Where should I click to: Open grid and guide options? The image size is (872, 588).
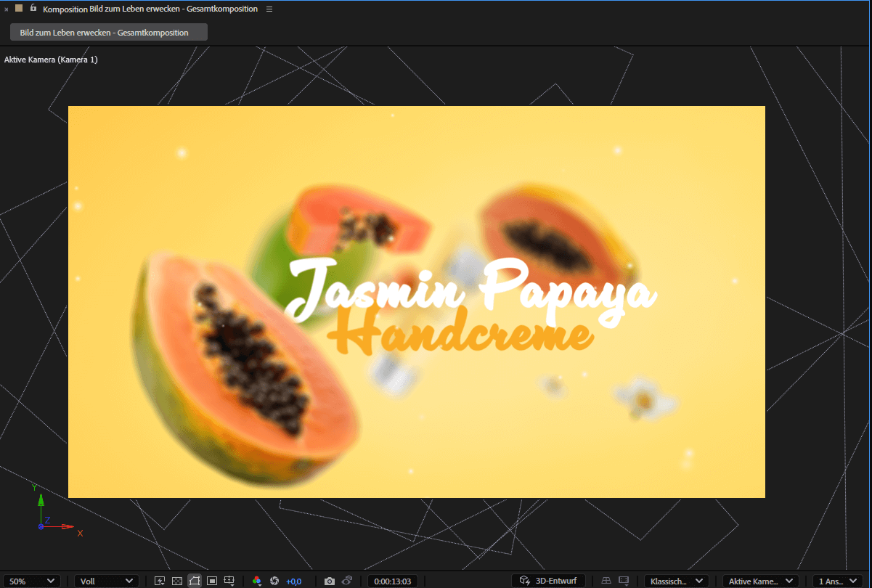[229, 581]
